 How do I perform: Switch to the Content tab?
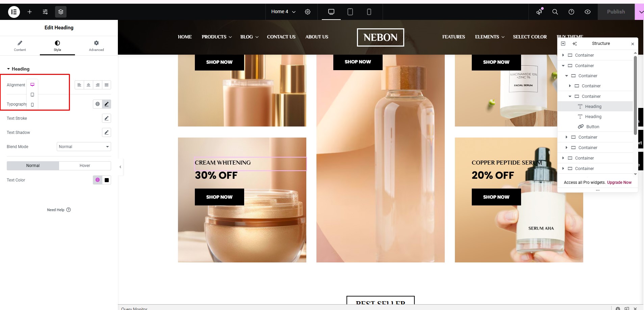click(x=20, y=46)
